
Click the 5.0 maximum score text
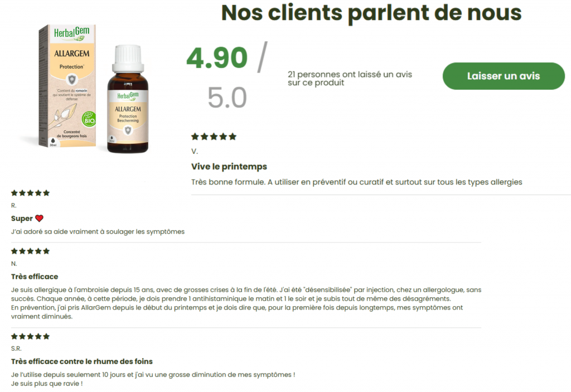228,98
